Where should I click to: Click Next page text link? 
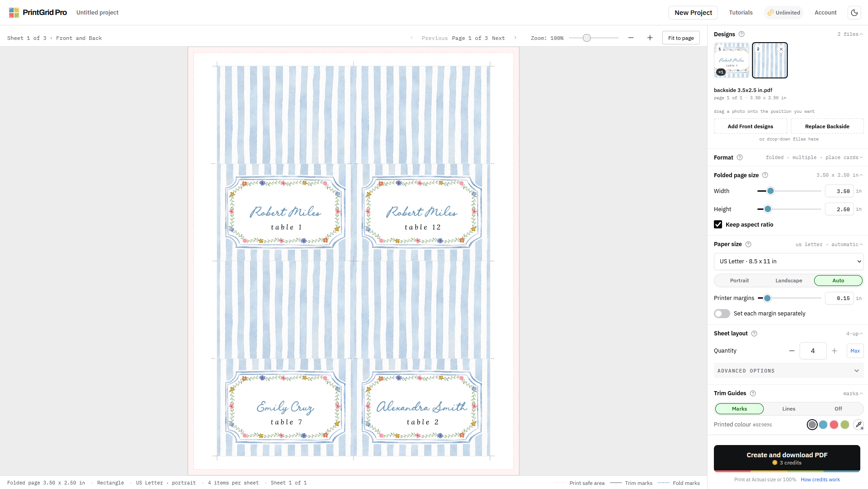click(498, 38)
